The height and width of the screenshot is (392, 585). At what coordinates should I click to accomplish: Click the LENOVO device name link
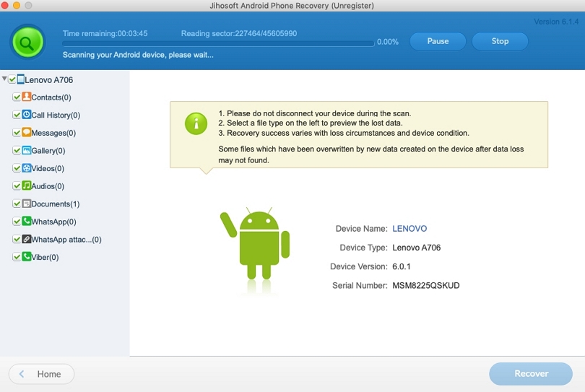pos(409,229)
